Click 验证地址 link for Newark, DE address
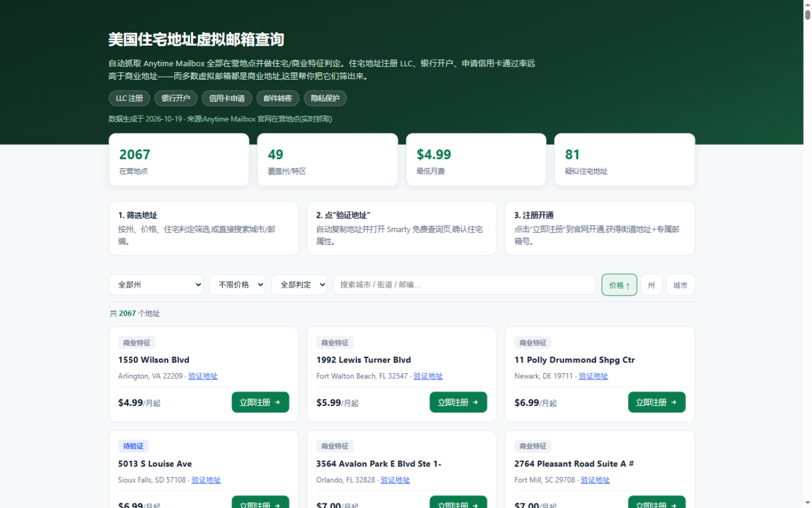 pyautogui.click(x=593, y=376)
